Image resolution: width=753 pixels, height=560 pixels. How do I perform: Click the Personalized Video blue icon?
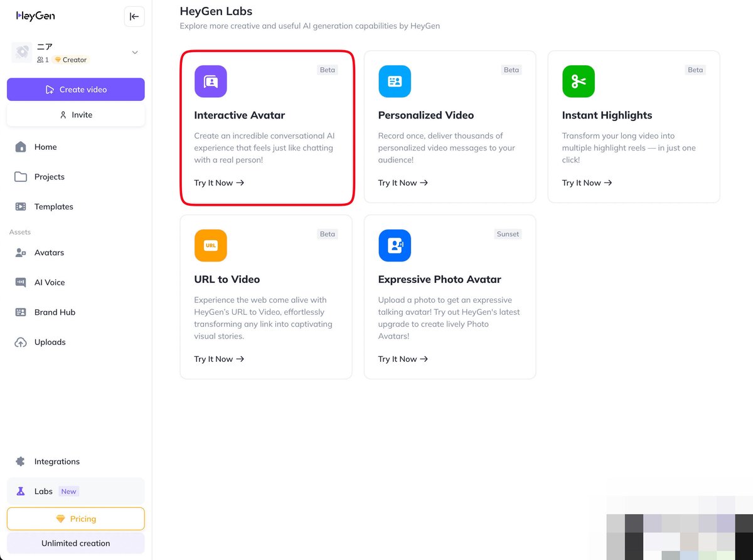pos(394,81)
